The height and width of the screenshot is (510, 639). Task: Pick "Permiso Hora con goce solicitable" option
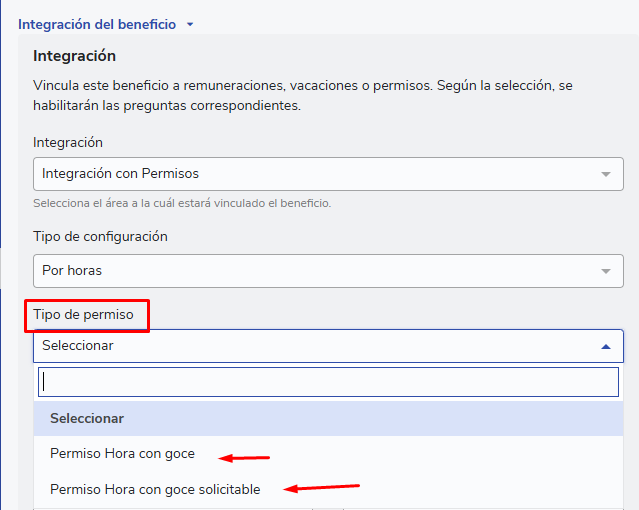(155, 490)
